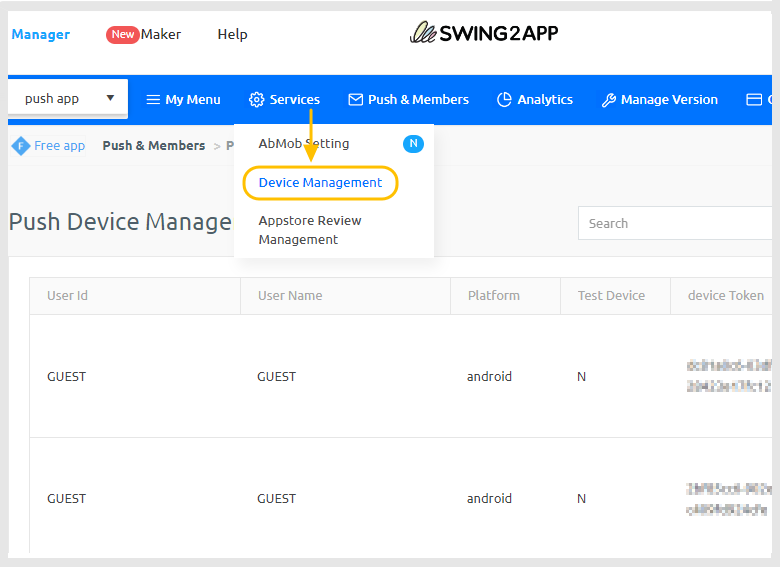Click the Swing2App logo

(484, 33)
